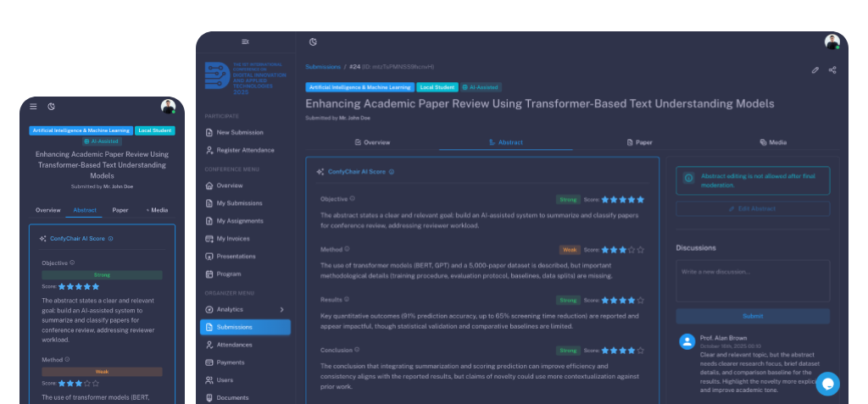This screenshot has width=868, height=404.
Task: Click Method info icon in mobile view
Action: point(67,359)
